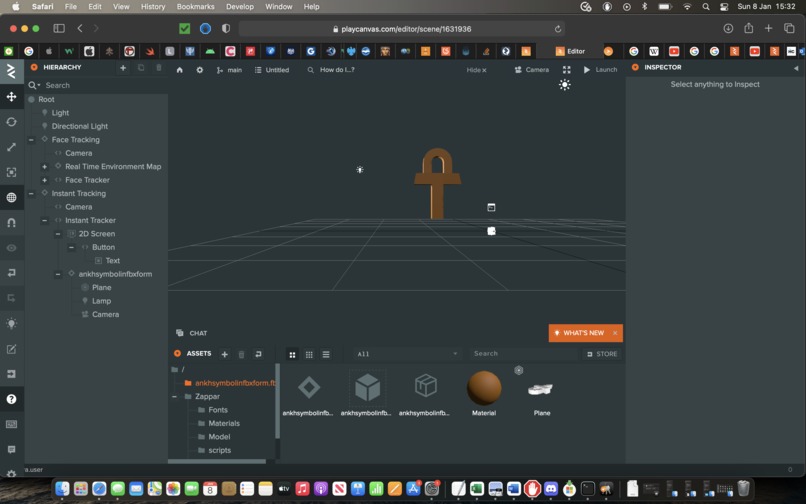The width and height of the screenshot is (806, 504).
Task: Switch assets to small grid view
Action: point(309,355)
